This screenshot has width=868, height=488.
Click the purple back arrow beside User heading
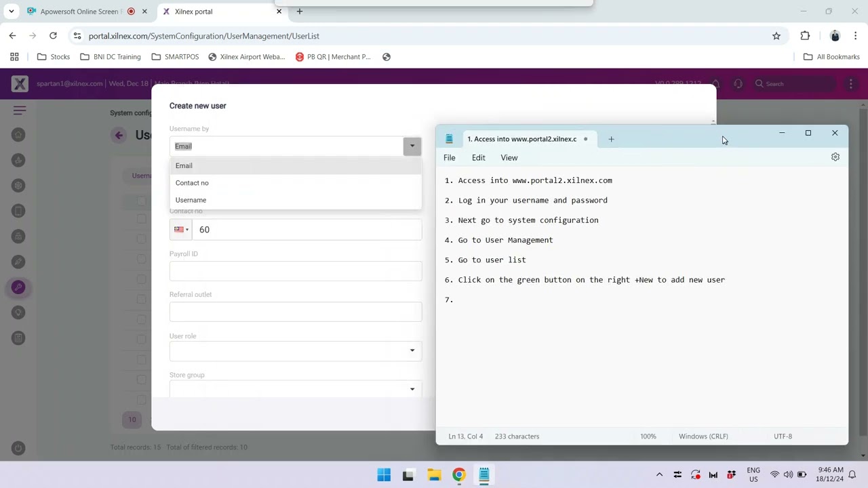pos(119,136)
